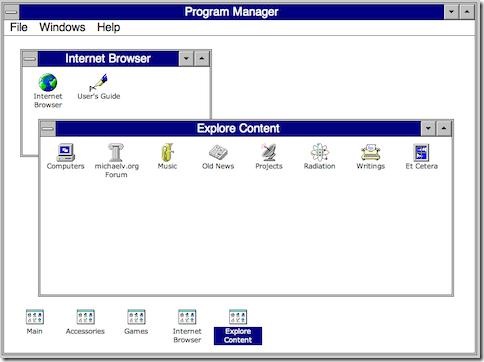484x362 pixels.
Task: Select the Main program group icon
Action: tap(35, 317)
